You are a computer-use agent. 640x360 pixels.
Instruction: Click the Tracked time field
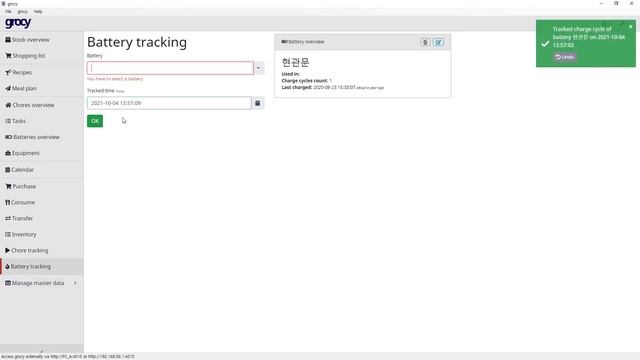[x=169, y=103]
